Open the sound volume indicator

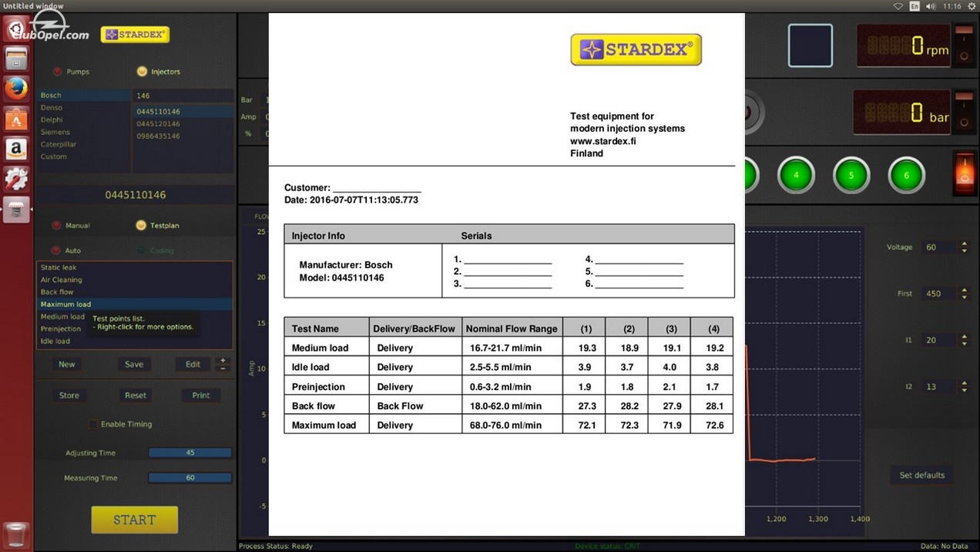pos(931,6)
